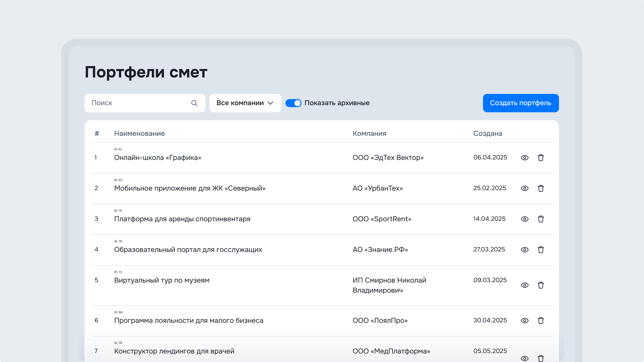Screen dimensions: 644x362
Task: Click the # column header
Action: point(97,133)
